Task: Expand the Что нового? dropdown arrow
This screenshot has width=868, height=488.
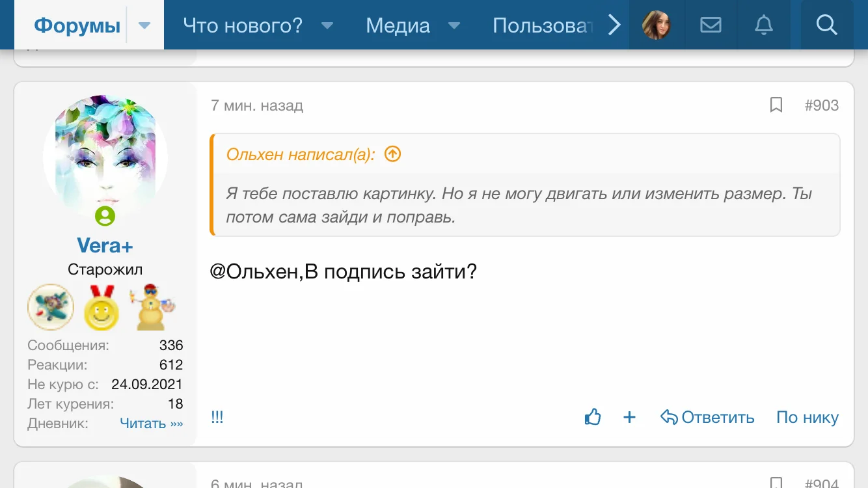Action: (x=327, y=25)
